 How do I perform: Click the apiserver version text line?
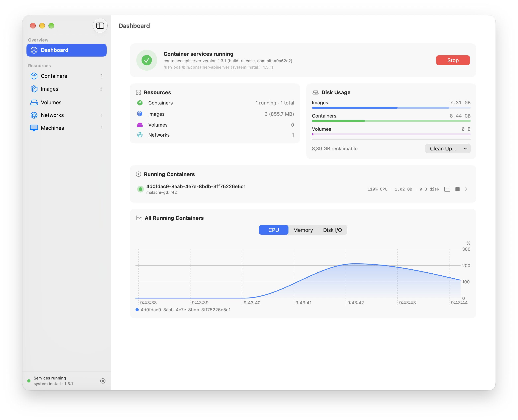point(228,61)
